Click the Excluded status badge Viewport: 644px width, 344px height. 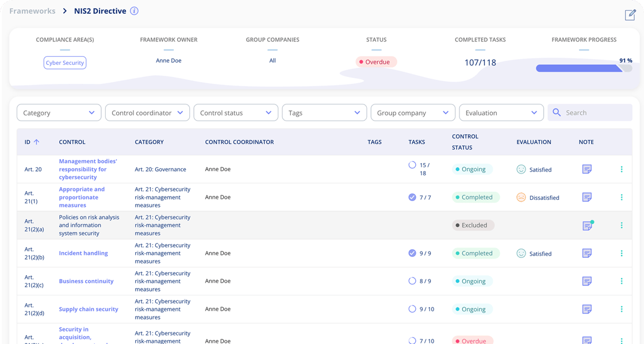pos(473,225)
